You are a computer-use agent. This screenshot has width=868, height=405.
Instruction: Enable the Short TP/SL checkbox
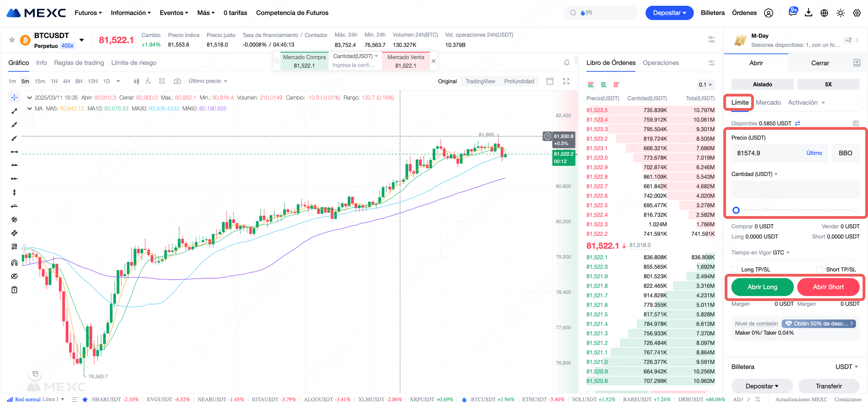[819, 269]
